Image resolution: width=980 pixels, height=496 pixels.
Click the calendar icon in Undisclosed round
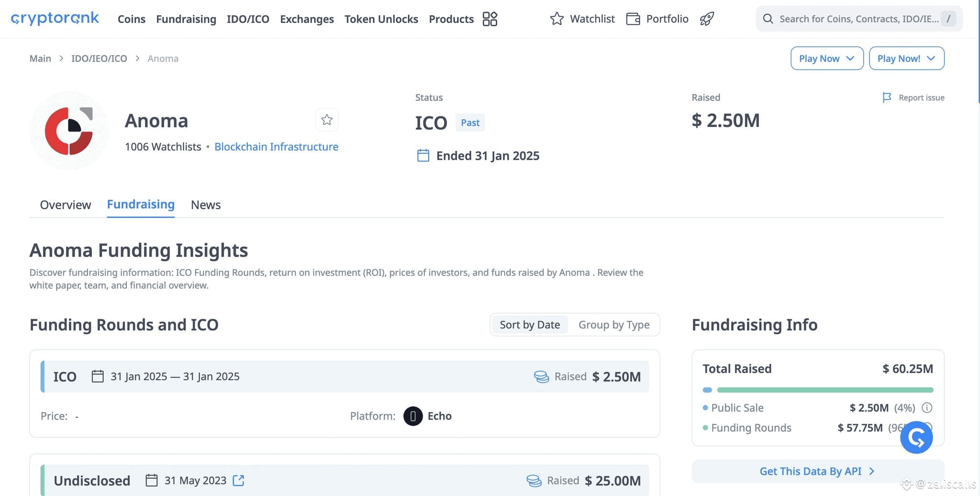pos(152,480)
